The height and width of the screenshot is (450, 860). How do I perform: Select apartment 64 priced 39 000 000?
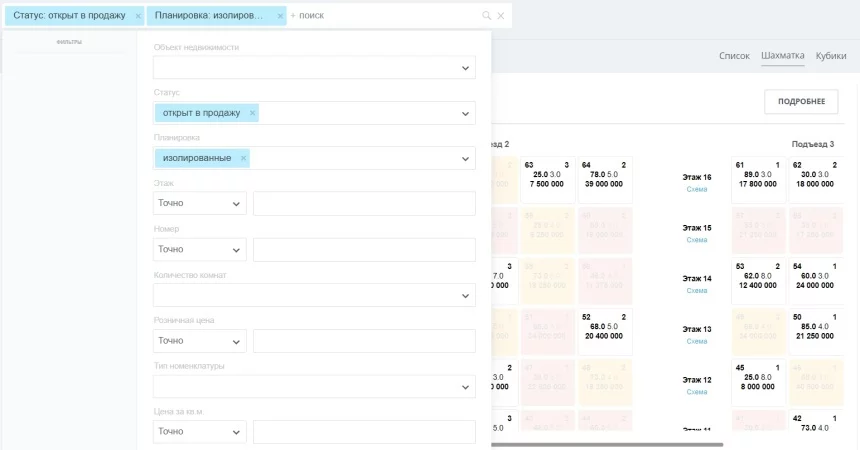604,179
